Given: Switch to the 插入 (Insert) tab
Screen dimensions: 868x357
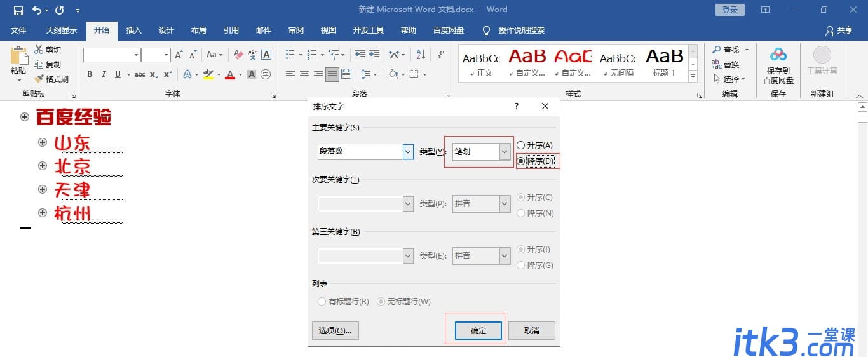Looking at the screenshot, I should [x=133, y=30].
